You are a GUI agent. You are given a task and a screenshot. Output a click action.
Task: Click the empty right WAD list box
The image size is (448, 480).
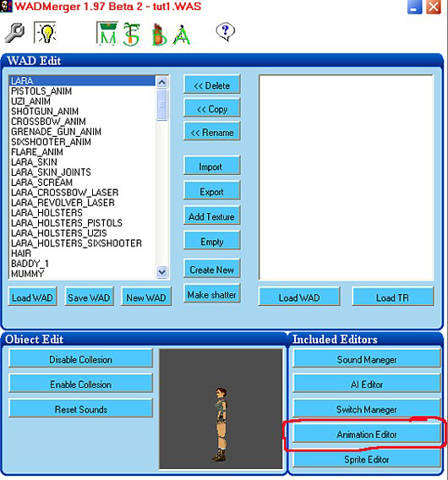coord(346,177)
